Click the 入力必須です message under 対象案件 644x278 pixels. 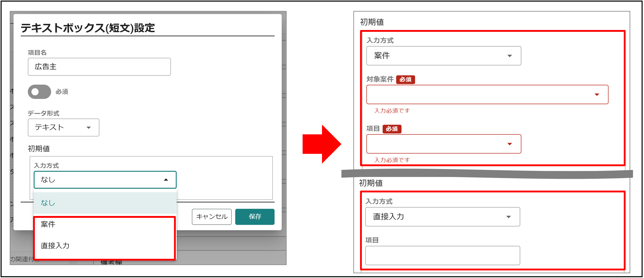[392, 111]
